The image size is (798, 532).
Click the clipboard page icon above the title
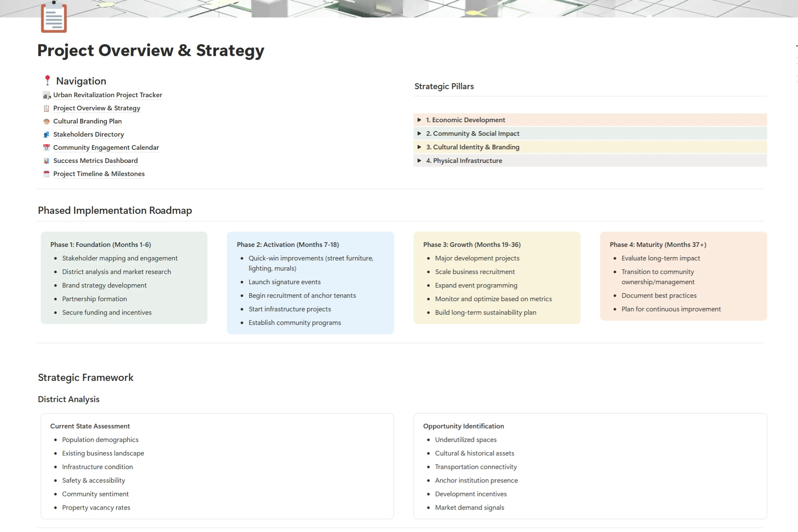coord(54,18)
